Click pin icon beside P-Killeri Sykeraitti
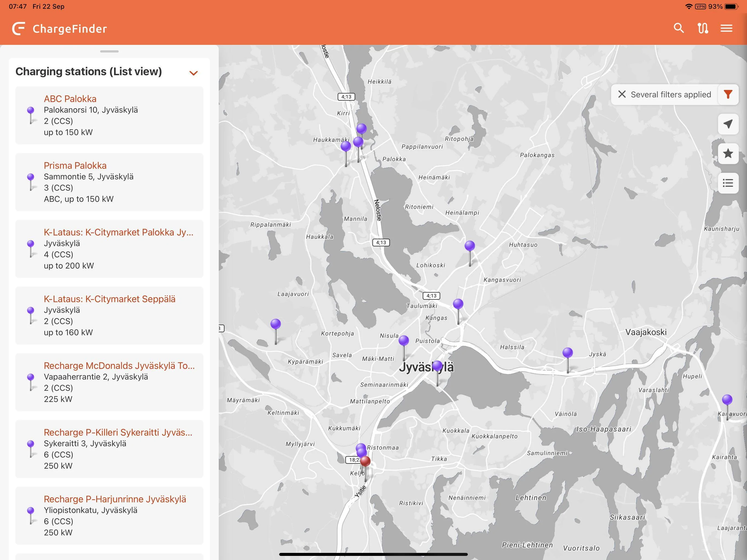 point(31,449)
